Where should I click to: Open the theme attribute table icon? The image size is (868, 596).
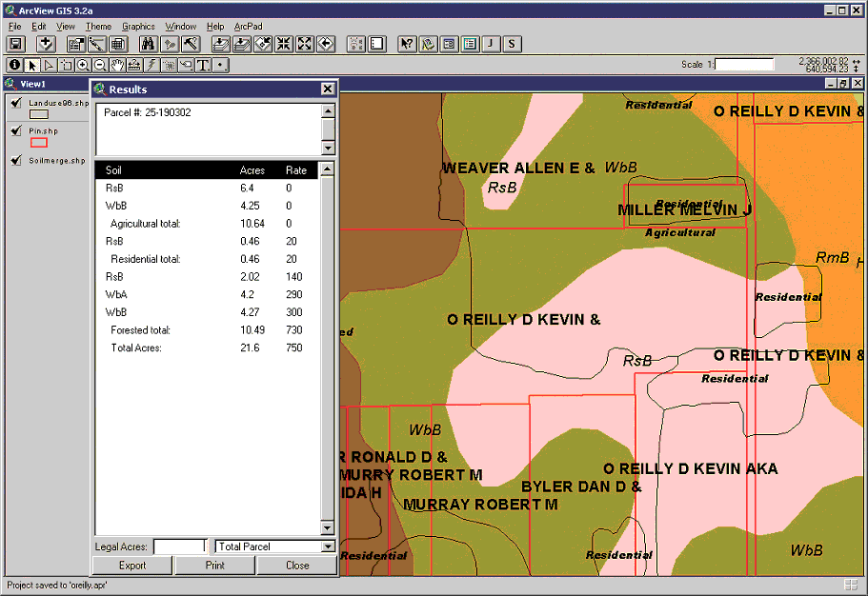pyautogui.click(x=118, y=45)
